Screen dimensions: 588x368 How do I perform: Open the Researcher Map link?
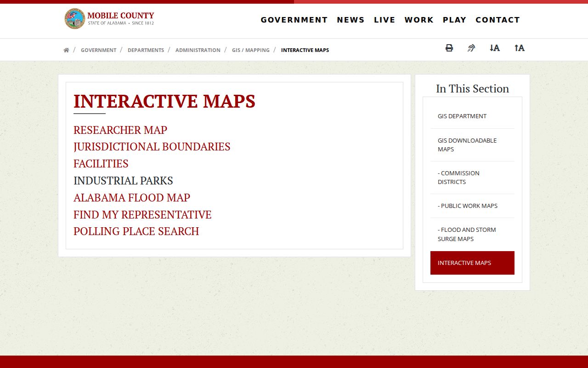point(120,130)
